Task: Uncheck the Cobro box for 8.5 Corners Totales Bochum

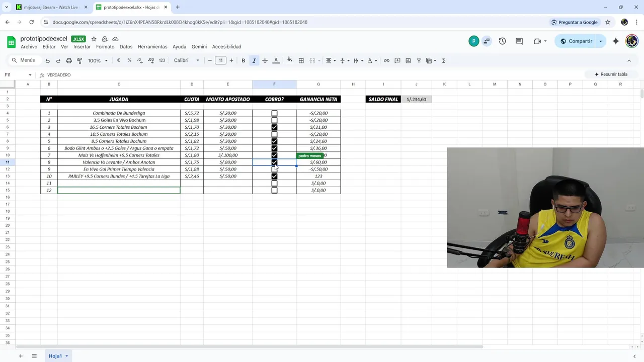Action: pyautogui.click(x=274, y=141)
